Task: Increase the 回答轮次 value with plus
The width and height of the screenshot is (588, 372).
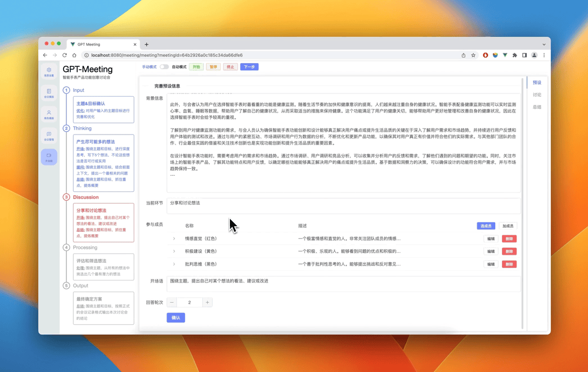Action: pyautogui.click(x=207, y=303)
